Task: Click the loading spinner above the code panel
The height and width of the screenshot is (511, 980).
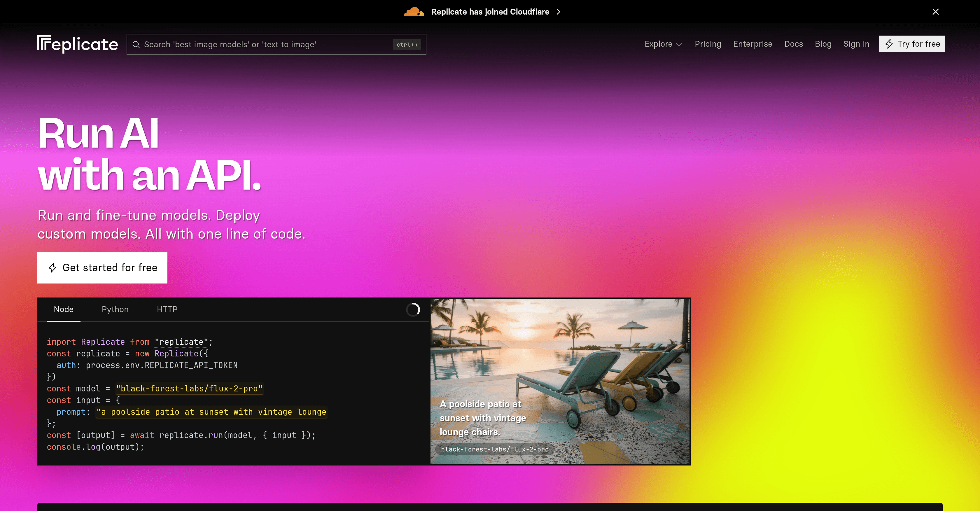Action: 413,309
